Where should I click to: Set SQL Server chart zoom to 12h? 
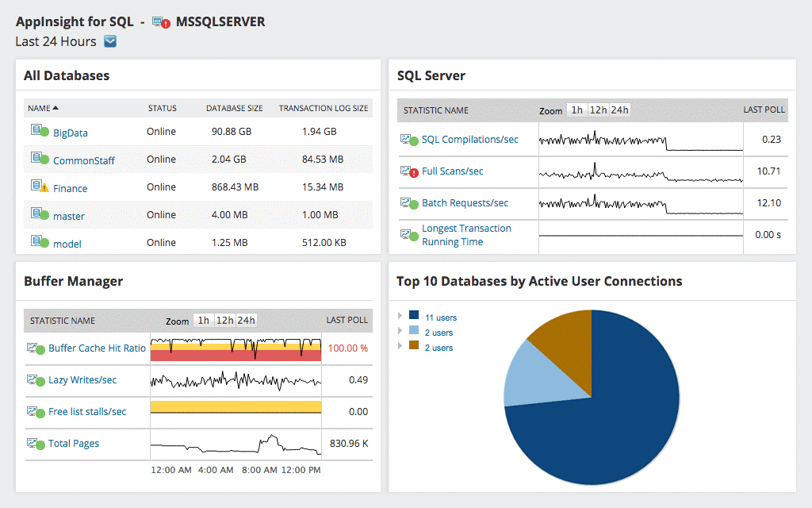[x=598, y=110]
